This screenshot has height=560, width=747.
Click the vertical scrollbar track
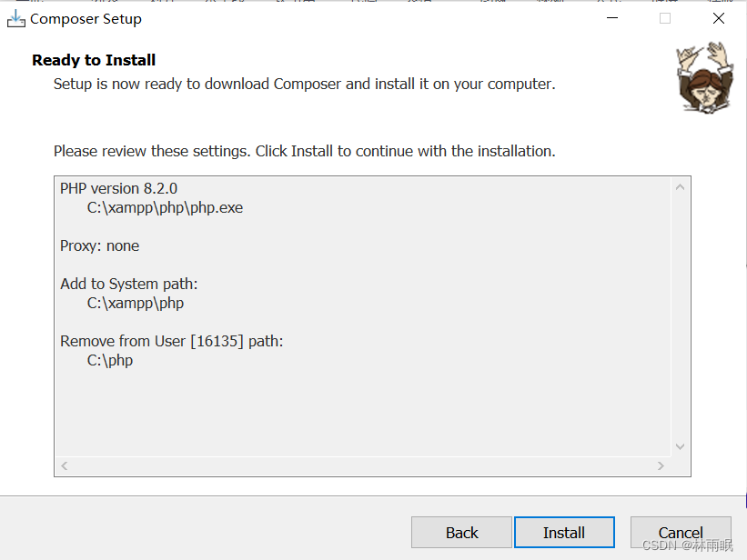[680, 318]
